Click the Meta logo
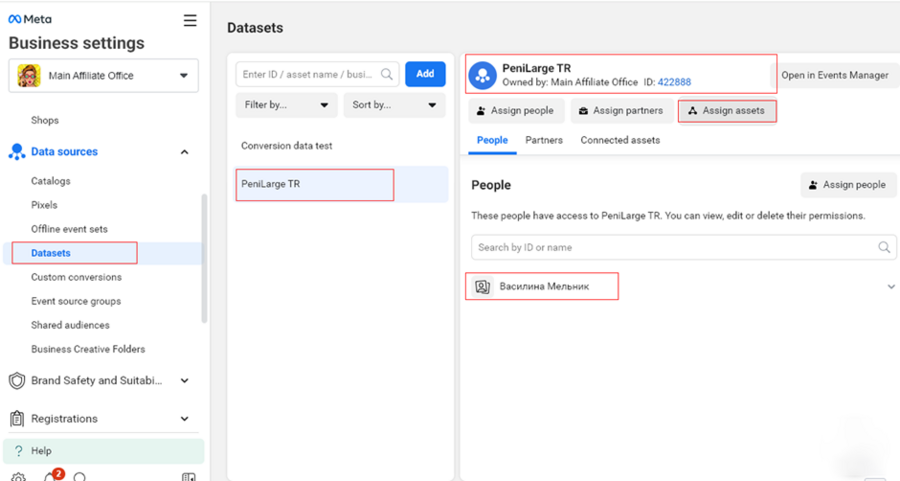Viewport: 900px width, 481px height. (x=30, y=19)
